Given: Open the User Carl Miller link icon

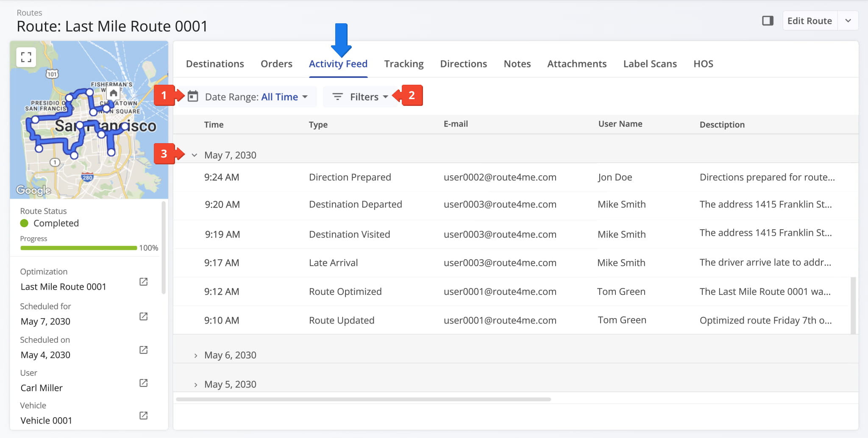Looking at the screenshot, I should [x=144, y=383].
